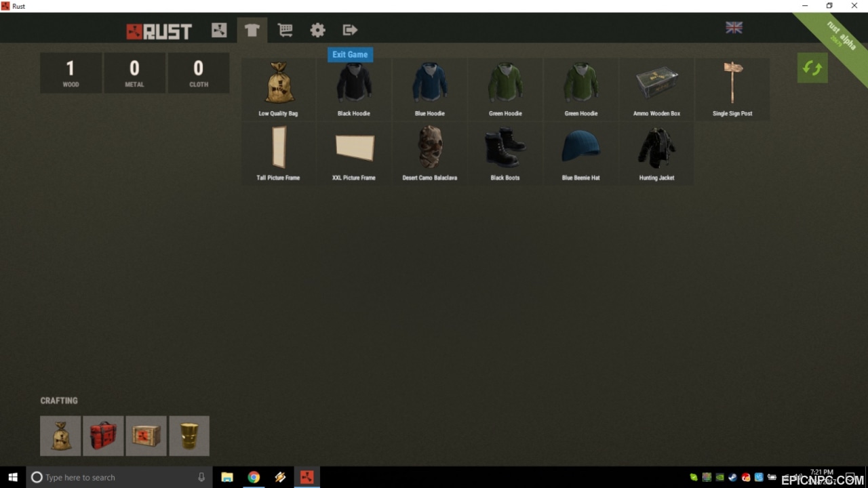Craft the golden barrel in Crafting
This screenshot has width=868, height=488.
[x=189, y=436]
